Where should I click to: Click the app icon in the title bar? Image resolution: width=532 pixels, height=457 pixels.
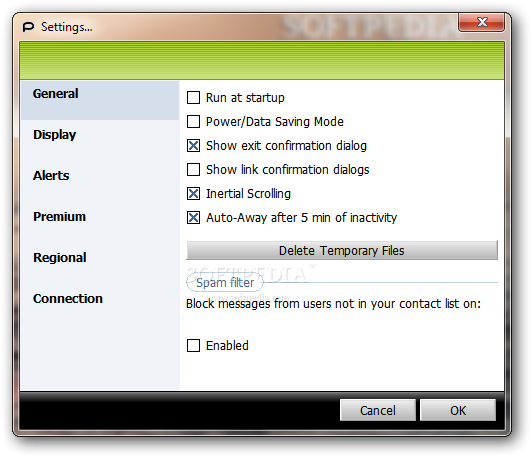point(28,26)
